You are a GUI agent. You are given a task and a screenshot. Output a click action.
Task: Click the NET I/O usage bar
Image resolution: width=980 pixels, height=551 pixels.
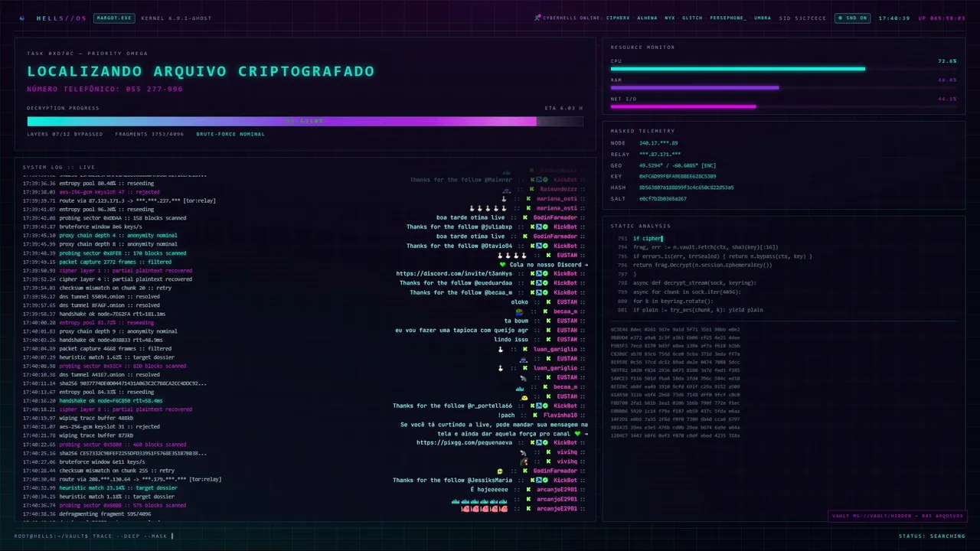tap(783, 106)
